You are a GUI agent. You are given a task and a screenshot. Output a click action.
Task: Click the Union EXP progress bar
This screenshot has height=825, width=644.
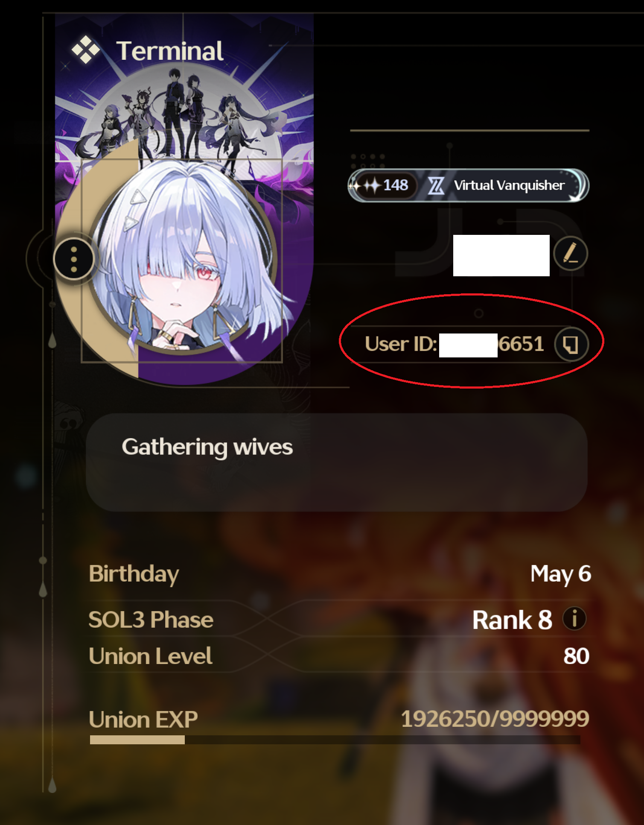[335, 740]
